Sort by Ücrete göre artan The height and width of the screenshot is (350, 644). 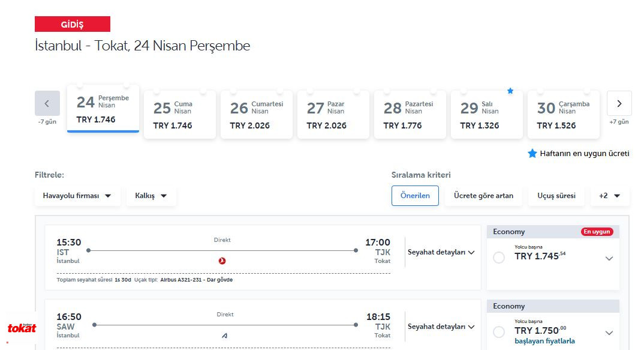click(x=483, y=196)
